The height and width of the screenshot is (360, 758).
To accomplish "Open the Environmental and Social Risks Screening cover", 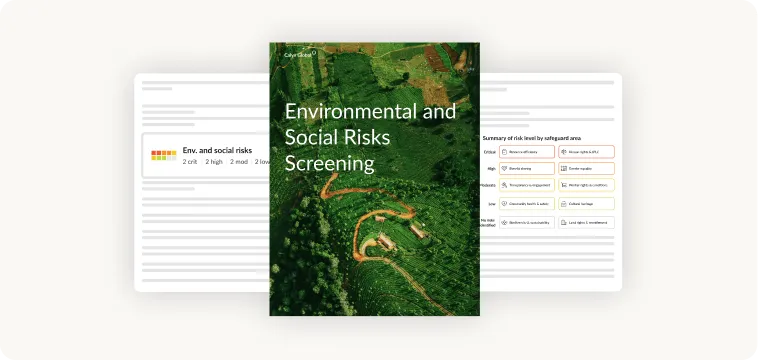I will click(375, 179).
